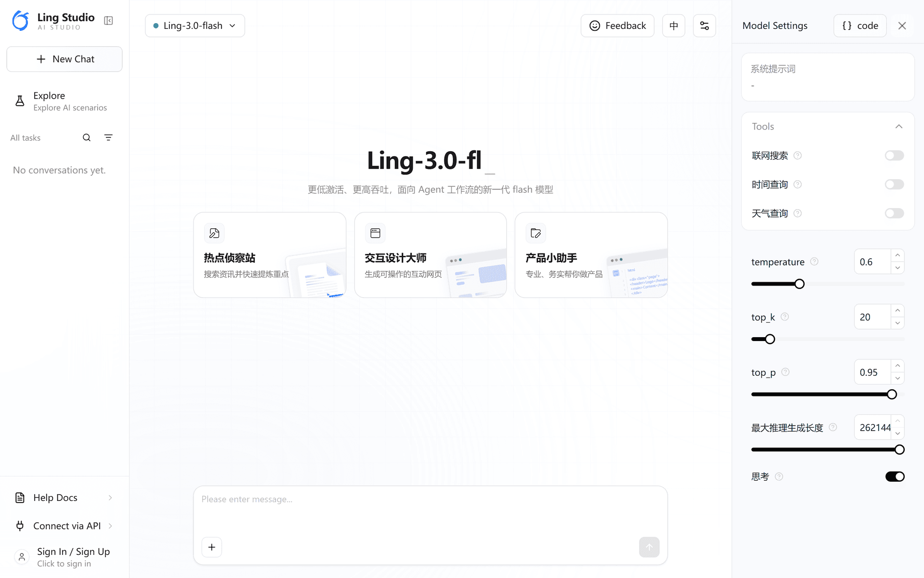Screen dimensions: 924x578
Task: Click the user avatar icon
Action: pos(22,557)
